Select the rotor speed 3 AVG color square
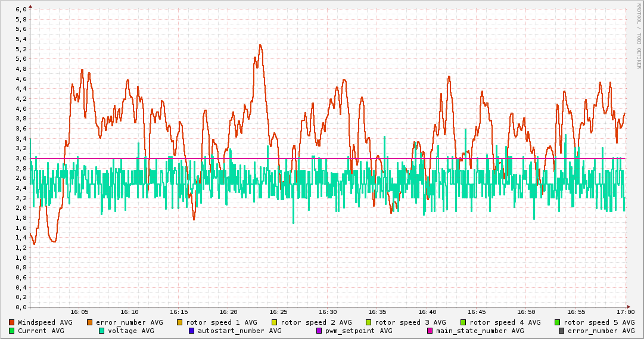 (369, 322)
